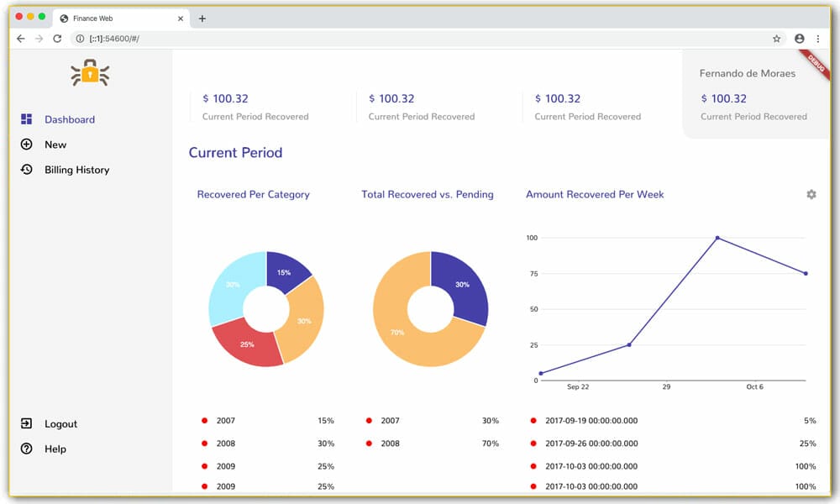Click the plus icon next to New
Screen dimensions: 840x504
(27, 144)
